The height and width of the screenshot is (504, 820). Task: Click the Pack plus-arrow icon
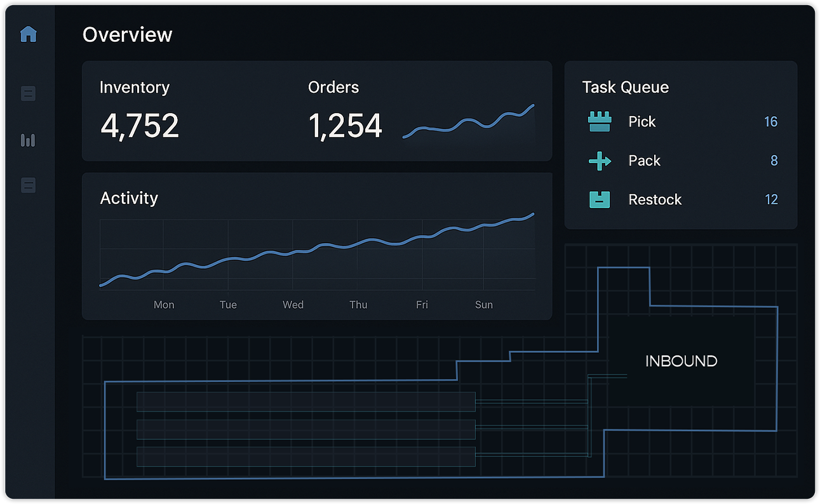600,161
